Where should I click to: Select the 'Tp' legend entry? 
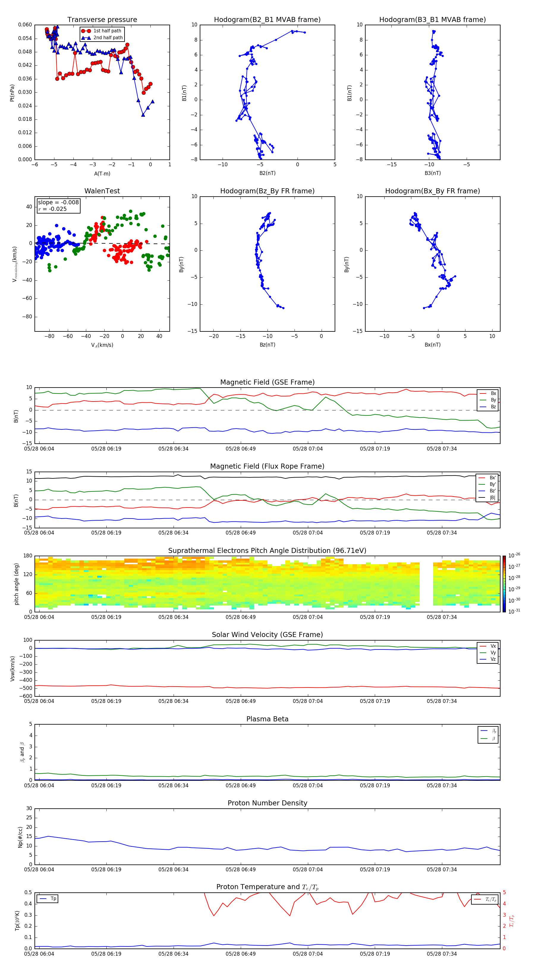[x=48, y=899]
